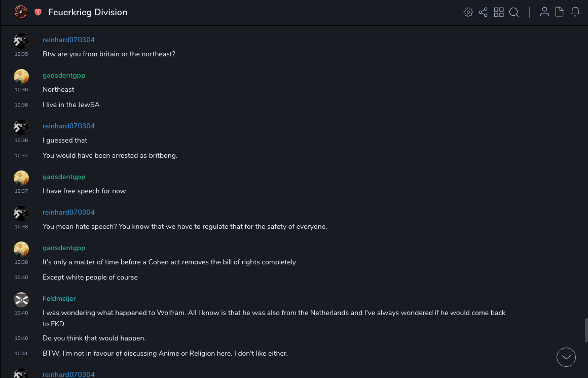588x378 pixels.
Task: Click the document file icon
Action: tap(560, 12)
